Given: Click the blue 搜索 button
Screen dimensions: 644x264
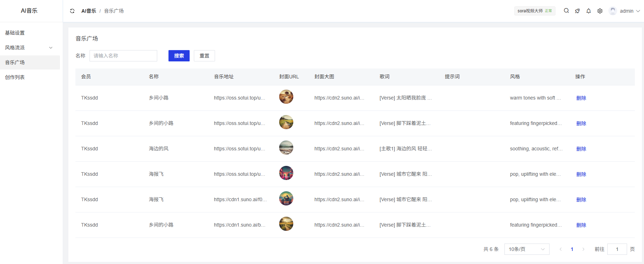Looking at the screenshot, I should click(x=179, y=56).
